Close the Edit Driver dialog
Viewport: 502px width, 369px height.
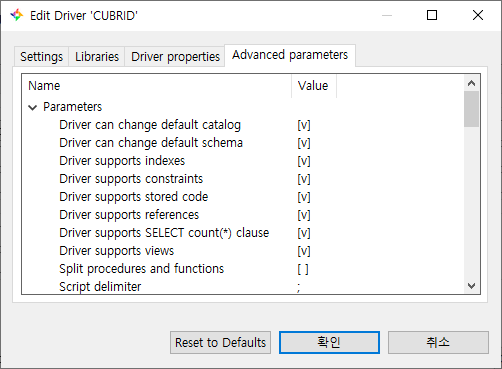tap(478, 15)
